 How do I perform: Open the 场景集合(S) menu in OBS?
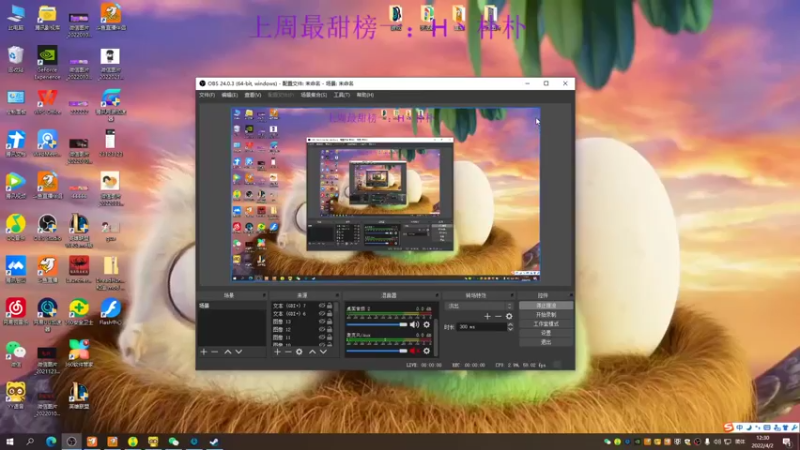coord(313,95)
